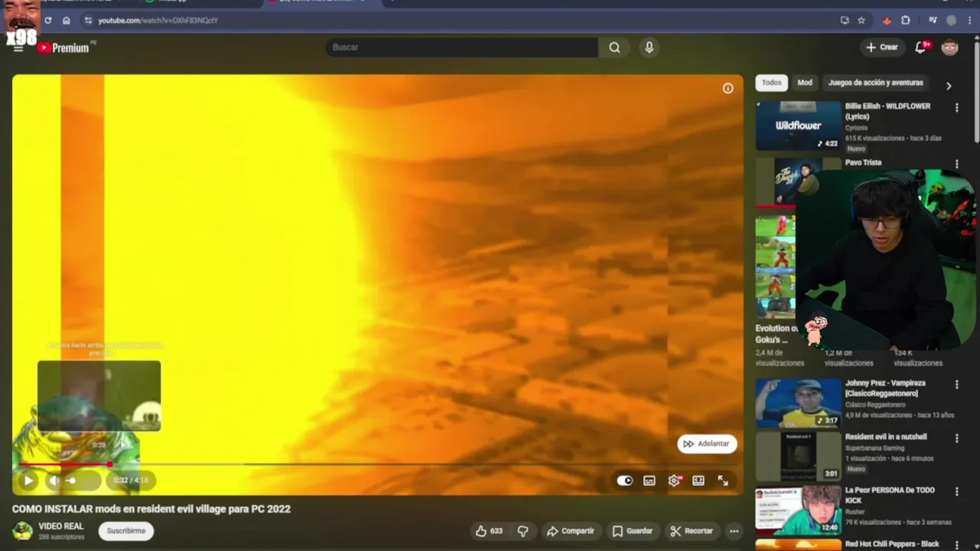Viewport: 980px width, 551px height.
Task: Click the Adelantar skip-forward button
Action: (707, 444)
